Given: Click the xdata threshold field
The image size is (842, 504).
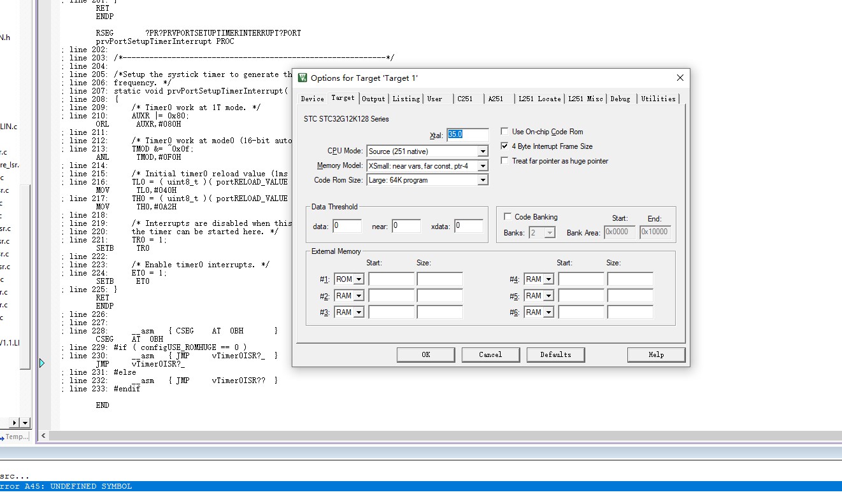Looking at the screenshot, I should click(468, 226).
